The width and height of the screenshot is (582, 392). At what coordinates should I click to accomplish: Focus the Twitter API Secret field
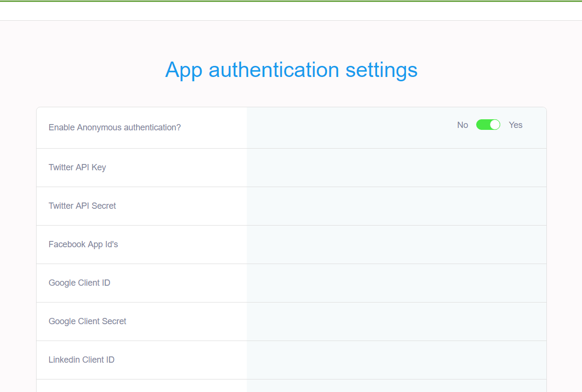[x=396, y=206]
